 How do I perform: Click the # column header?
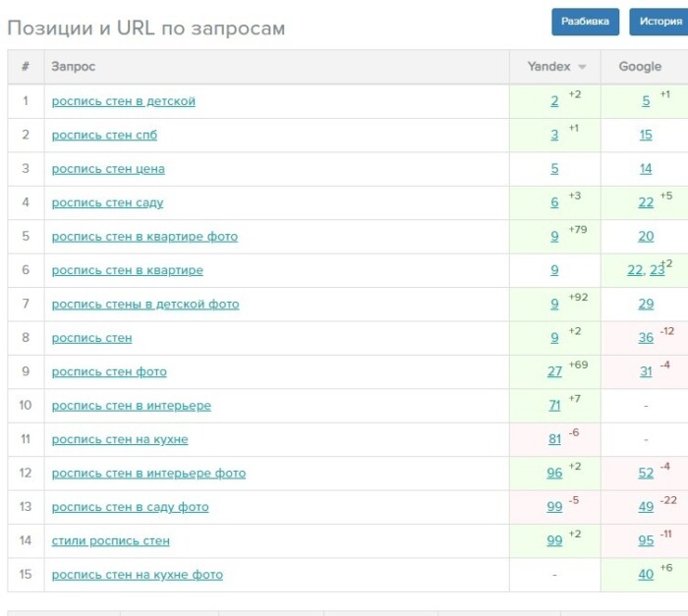(x=26, y=67)
